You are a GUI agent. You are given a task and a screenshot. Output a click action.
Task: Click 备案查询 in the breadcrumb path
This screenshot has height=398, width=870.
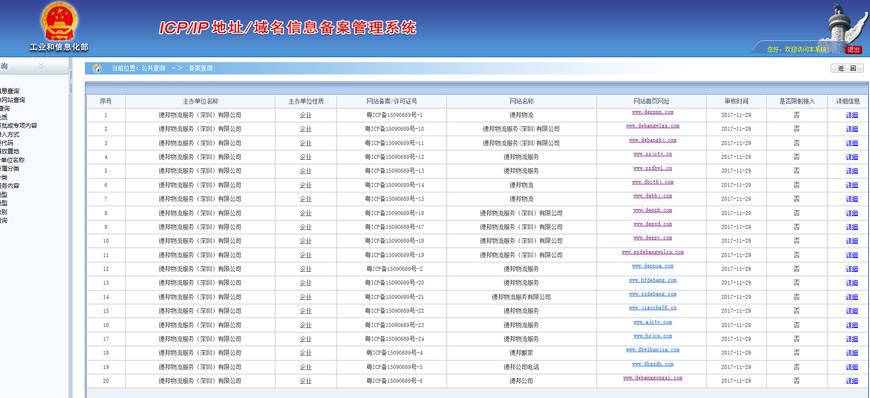pyautogui.click(x=200, y=68)
